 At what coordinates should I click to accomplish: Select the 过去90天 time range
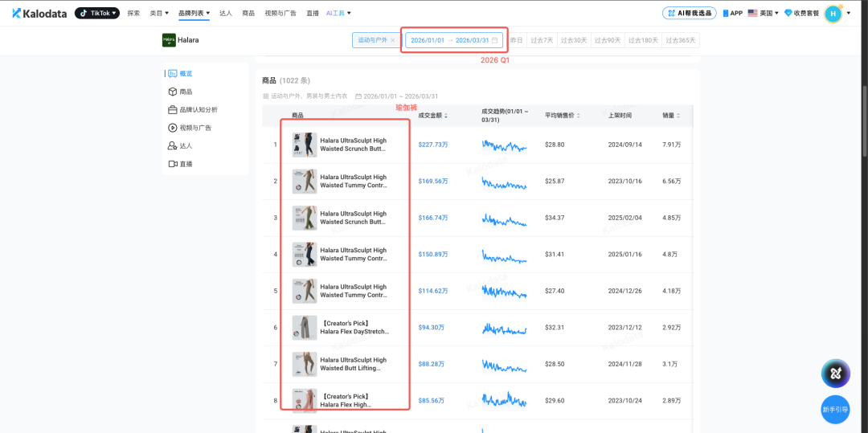[x=608, y=40]
